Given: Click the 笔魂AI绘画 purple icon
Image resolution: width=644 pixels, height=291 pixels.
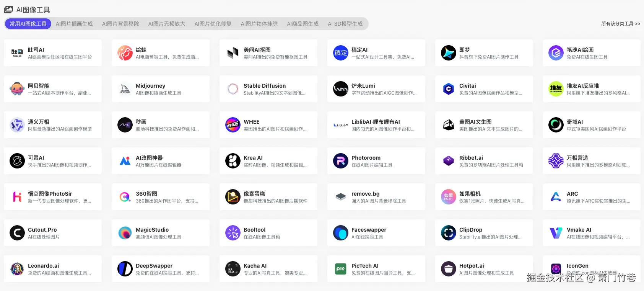Looking at the screenshot, I should point(556,53).
